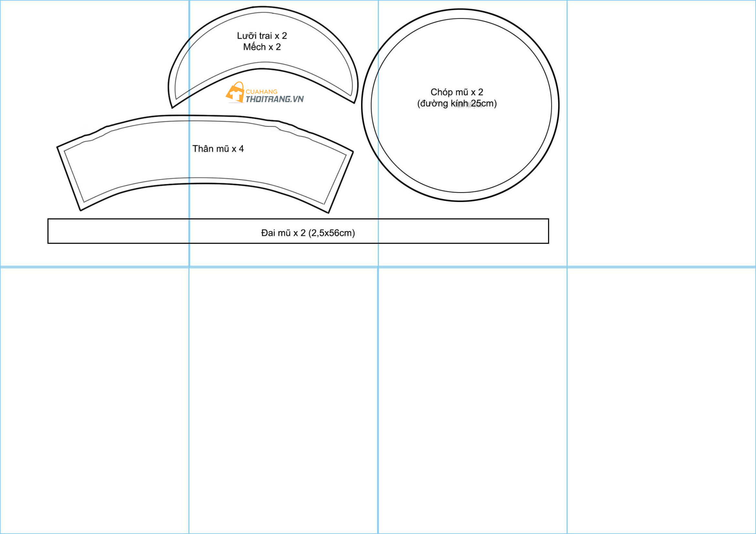Click the 'Chóp mũ x 2' label
Image resolution: width=756 pixels, height=534 pixels.
pyautogui.click(x=457, y=92)
